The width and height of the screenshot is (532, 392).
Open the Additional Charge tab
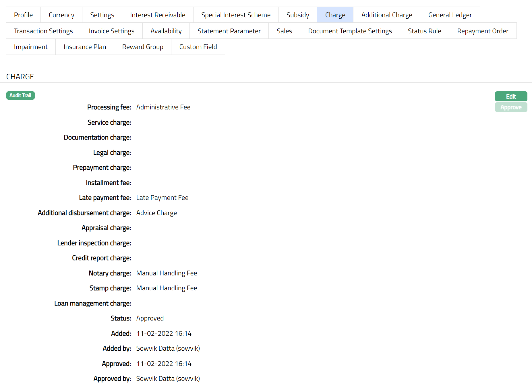tap(386, 15)
